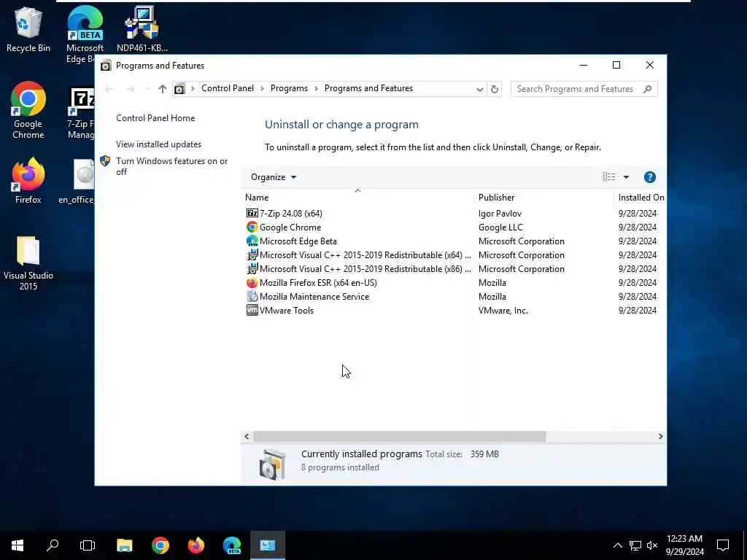Click Mozilla Firefox ESR list icon

252,282
